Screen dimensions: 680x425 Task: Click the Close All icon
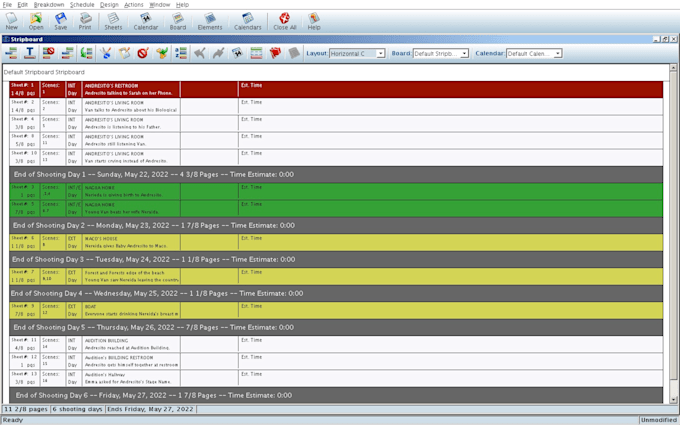click(x=285, y=21)
